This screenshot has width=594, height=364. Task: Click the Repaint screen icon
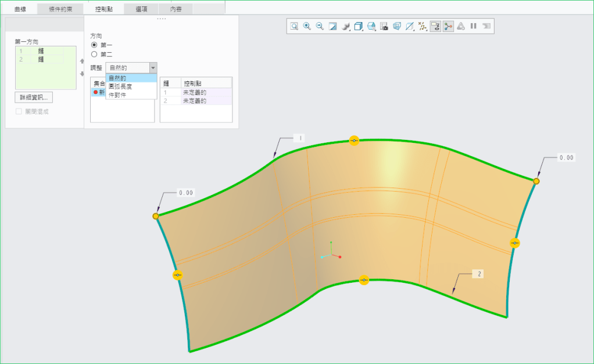[333, 26]
